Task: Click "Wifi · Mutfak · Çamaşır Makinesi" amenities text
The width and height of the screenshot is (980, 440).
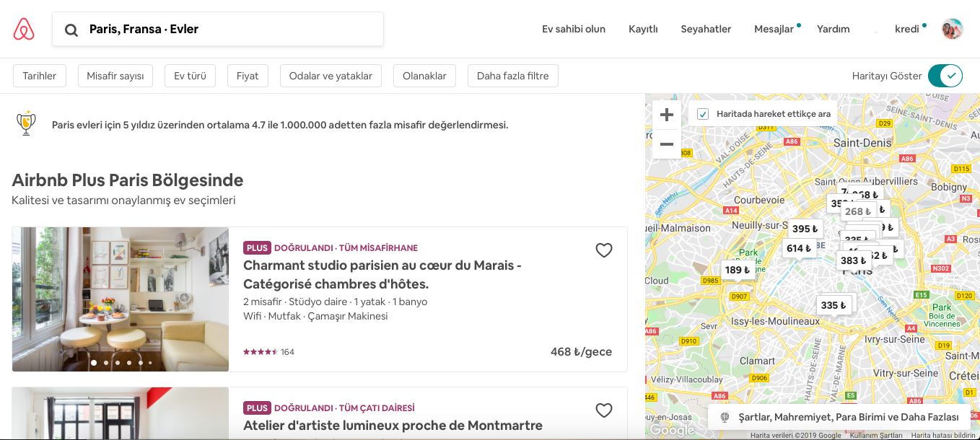Action: pyautogui.click(x=315, y=316)
